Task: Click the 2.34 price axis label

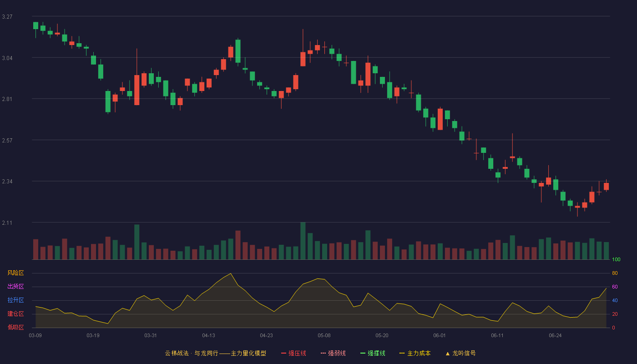Action: (x=7, y=182)
